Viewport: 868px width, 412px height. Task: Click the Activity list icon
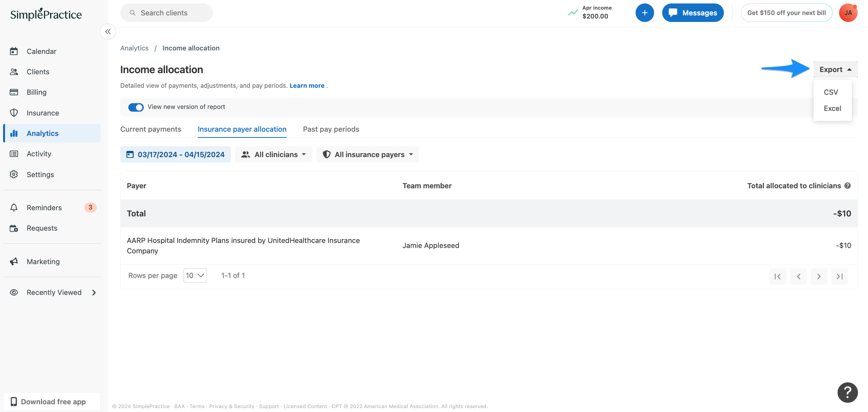tap(14, 154)
